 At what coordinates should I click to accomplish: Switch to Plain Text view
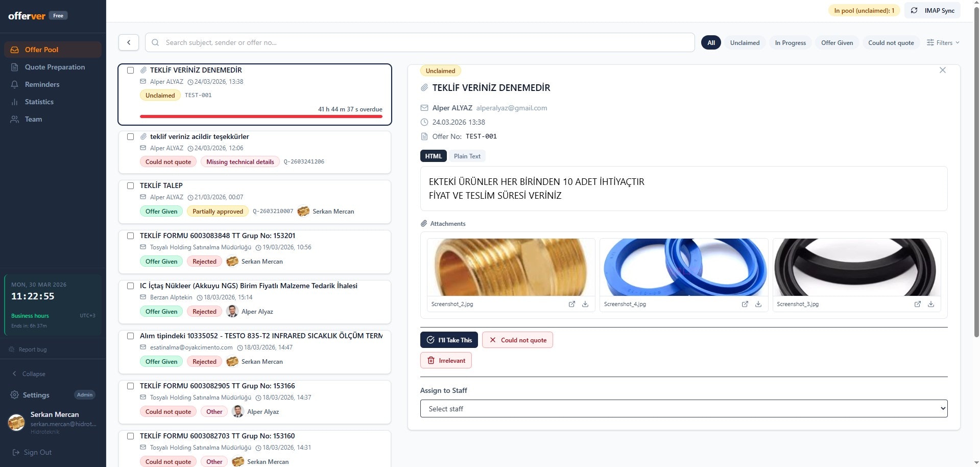[467, 156]
